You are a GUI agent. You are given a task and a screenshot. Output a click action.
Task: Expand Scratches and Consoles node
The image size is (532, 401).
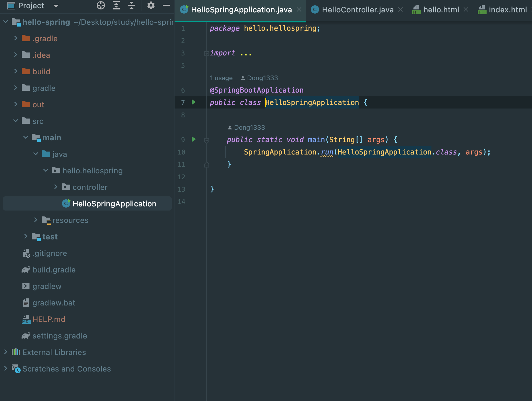pos(6,369)
